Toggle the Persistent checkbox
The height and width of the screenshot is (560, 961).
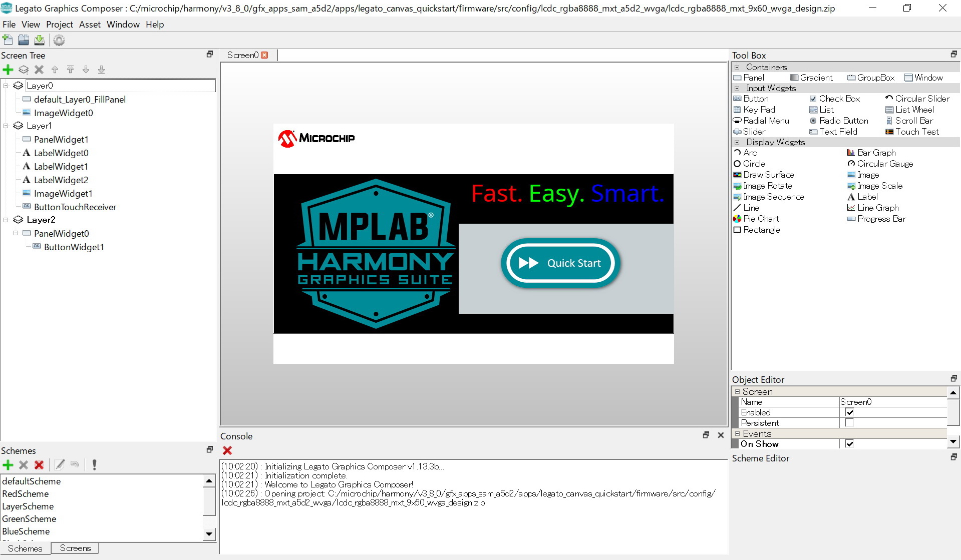pos(849,423)
